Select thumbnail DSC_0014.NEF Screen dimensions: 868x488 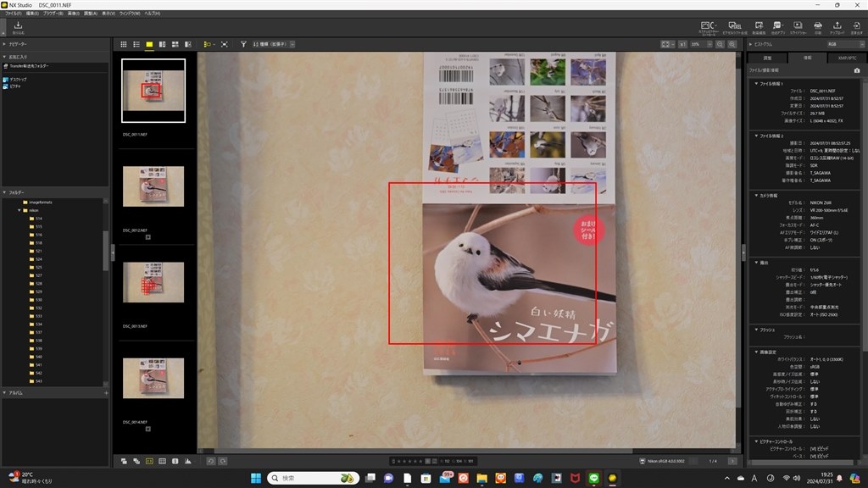[153, 379]
